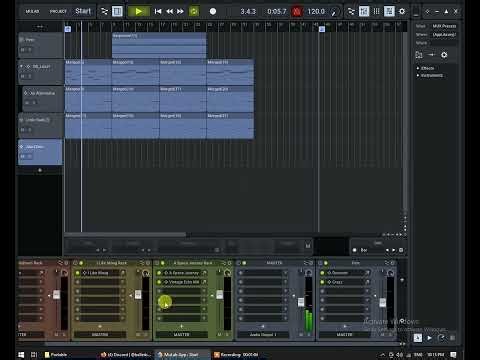Open the MULAB menu
The width and height of the screenshot is (480, 360).
click(x=32, y=11)
